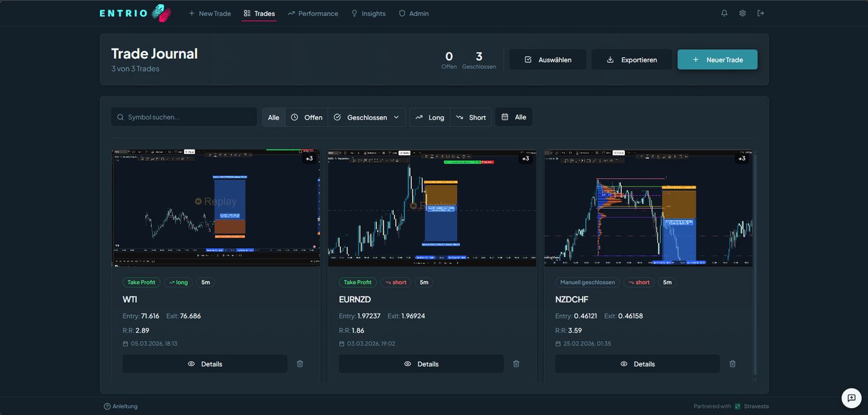Select the Alle status filter
Viewport: 868px width, 415px height.
point(273,117)
